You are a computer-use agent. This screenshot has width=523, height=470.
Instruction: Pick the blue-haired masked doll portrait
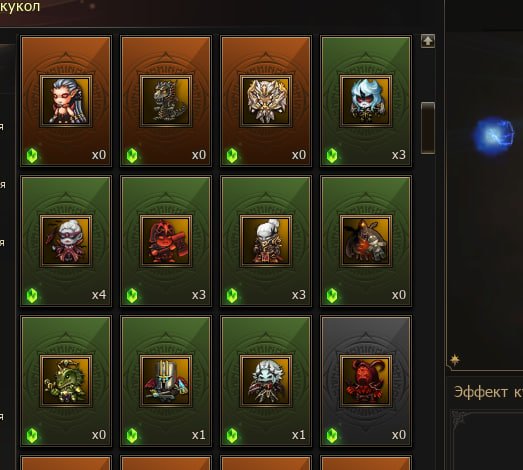tap(366, 101)
